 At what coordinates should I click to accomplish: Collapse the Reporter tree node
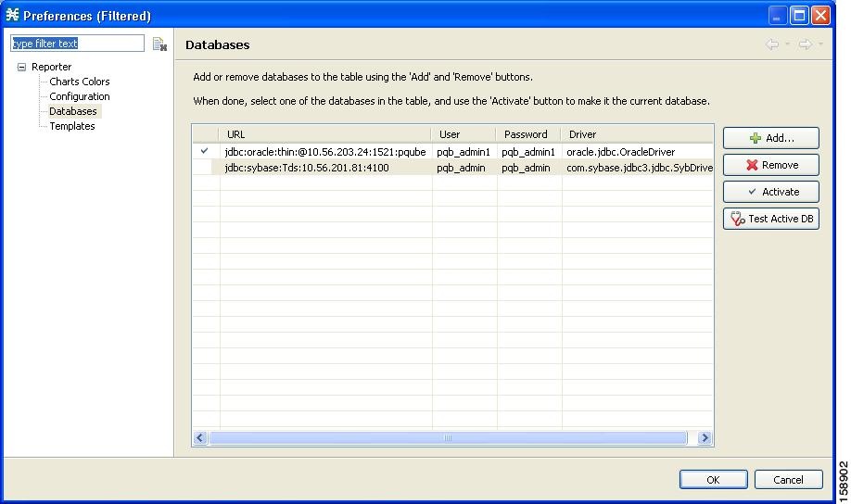tap(21, 68)
